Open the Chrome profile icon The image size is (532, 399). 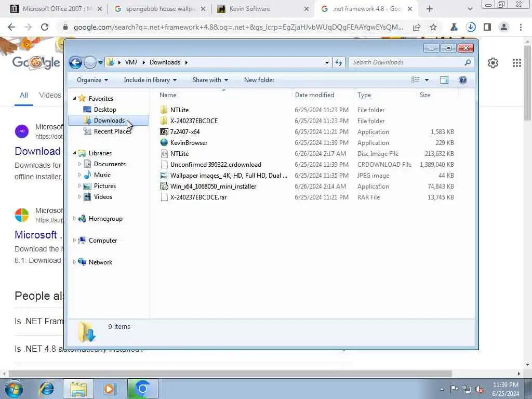504,27
